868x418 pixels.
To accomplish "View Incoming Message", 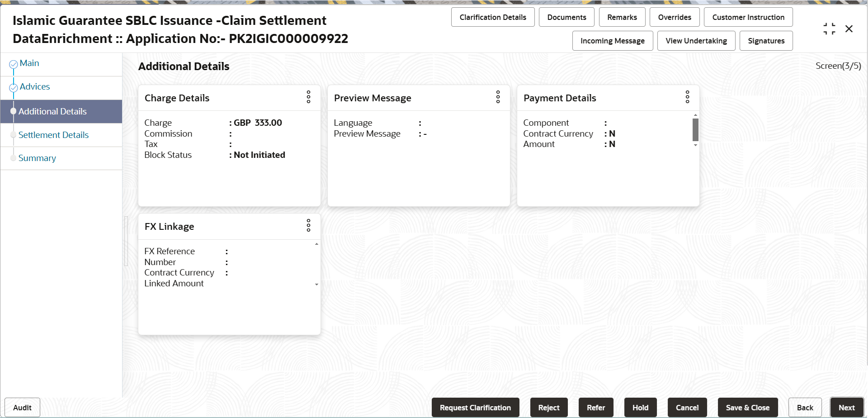I will (x=613, y=41).
